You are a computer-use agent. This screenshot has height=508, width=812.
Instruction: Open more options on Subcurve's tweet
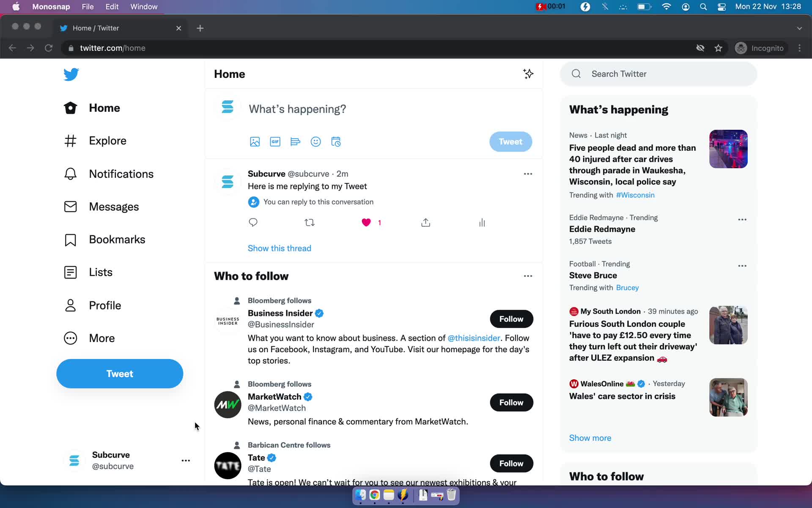coord(528,174)
